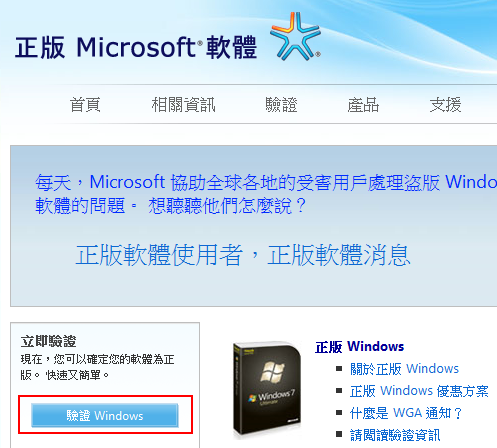Click the bullet beside 請閱讀驗證資訊
Image resolution: width=497 pixels, height=448 pixels.
[339, 434]
